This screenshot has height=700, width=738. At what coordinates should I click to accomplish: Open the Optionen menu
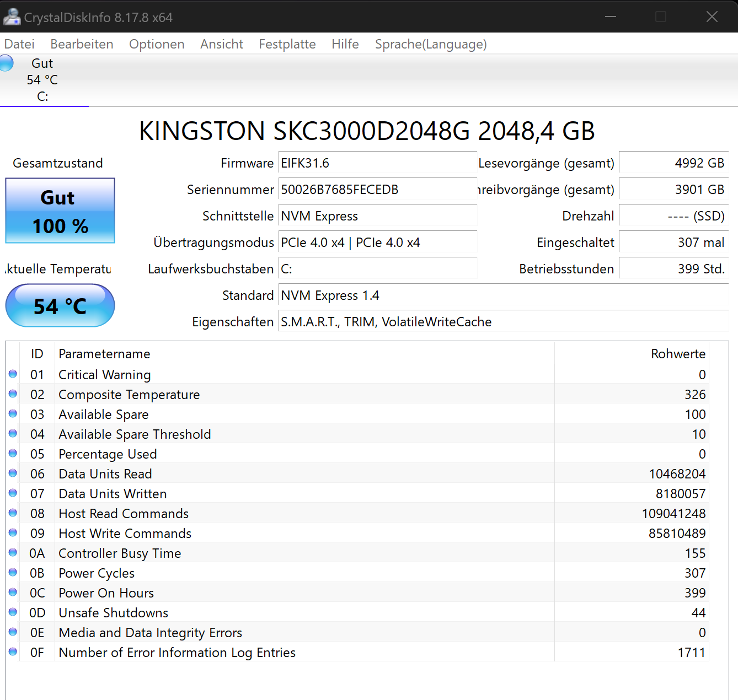[157, 44]
